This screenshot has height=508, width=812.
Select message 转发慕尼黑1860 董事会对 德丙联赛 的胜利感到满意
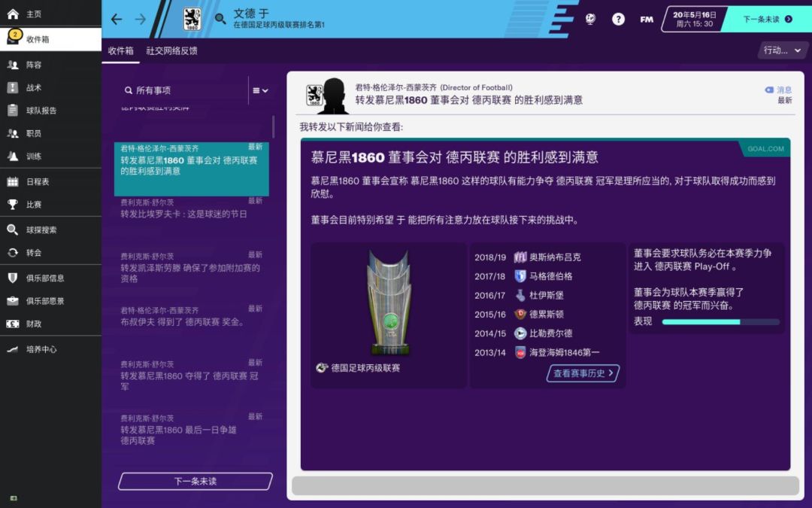coord(192,169)
